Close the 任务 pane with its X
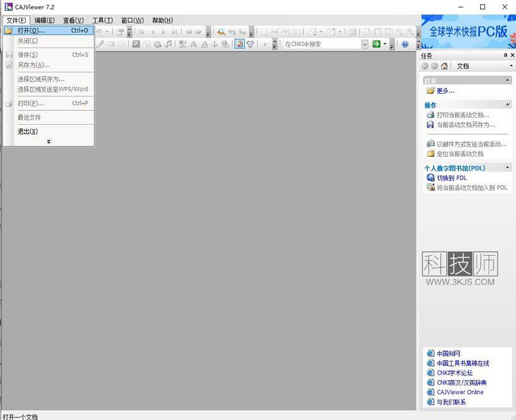 512,55
